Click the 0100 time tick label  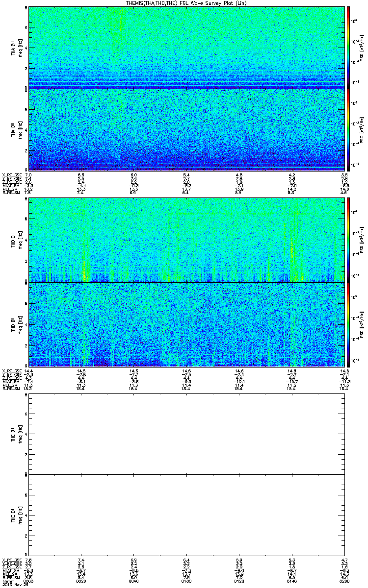[x=186, y=581]
